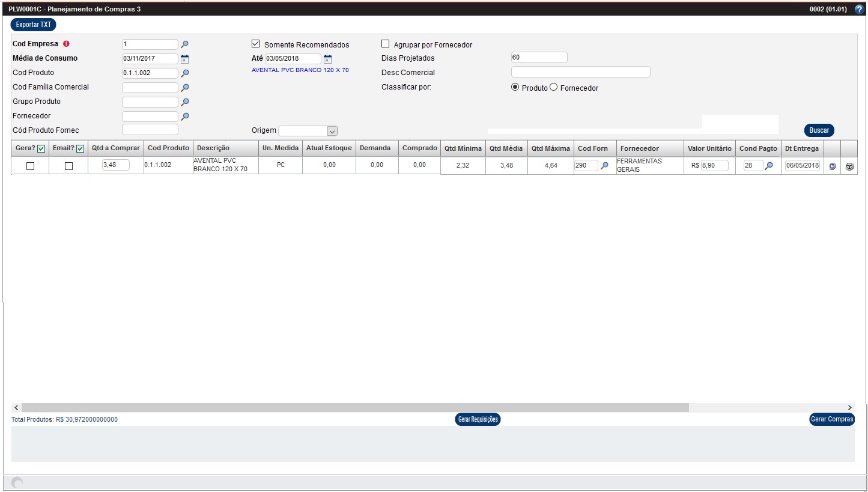The width and height of the screenshot is (868, 492).
Task: Uncheck Somente Recomendados checkbox
Action: [x=255, y=44]
